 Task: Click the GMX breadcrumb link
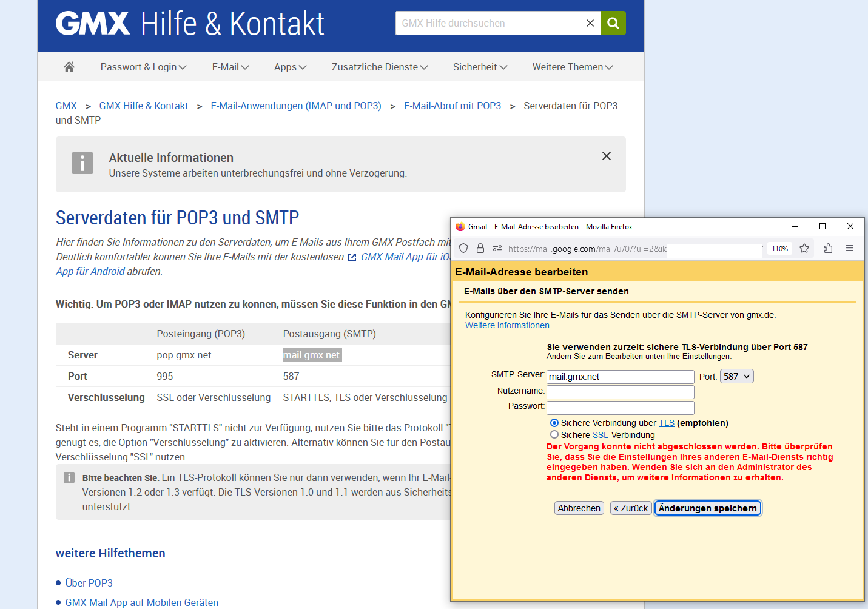66,106
